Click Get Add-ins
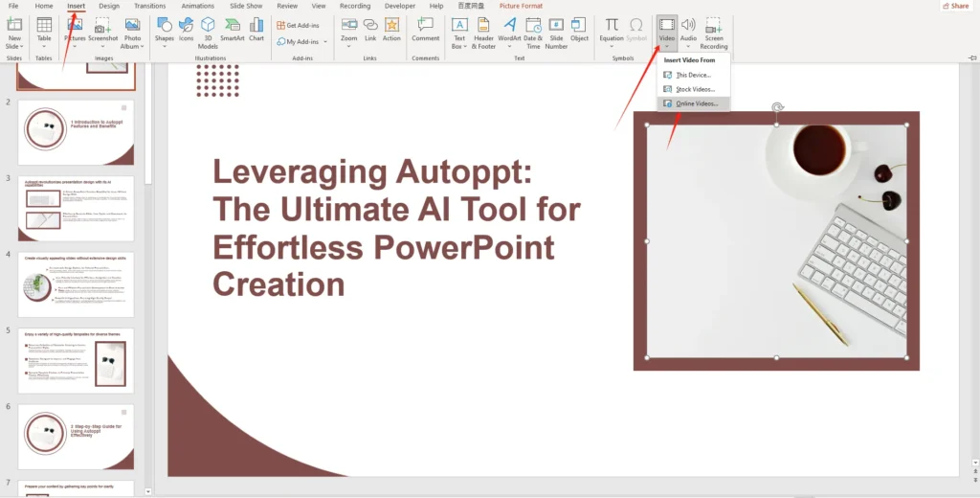The height and width of the screenshot is (498, 980). (x=299, y=25)
